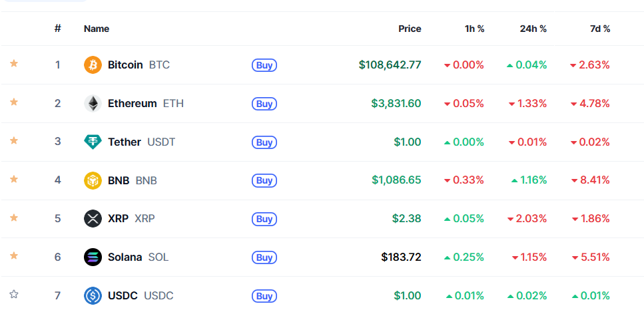Open the Solana name link
644x314 pixels.
(125, 257)
